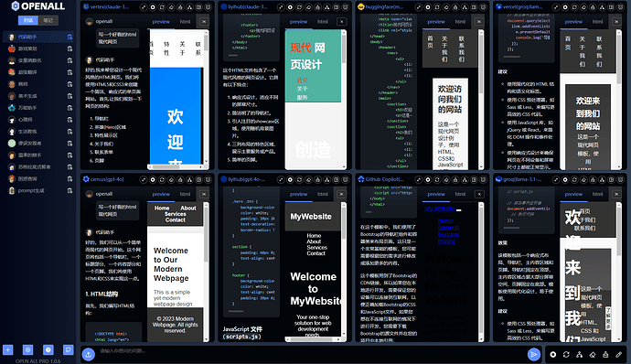
Task: Click the Features link in Github Copilot preview
Action: [x=448, y=234]
